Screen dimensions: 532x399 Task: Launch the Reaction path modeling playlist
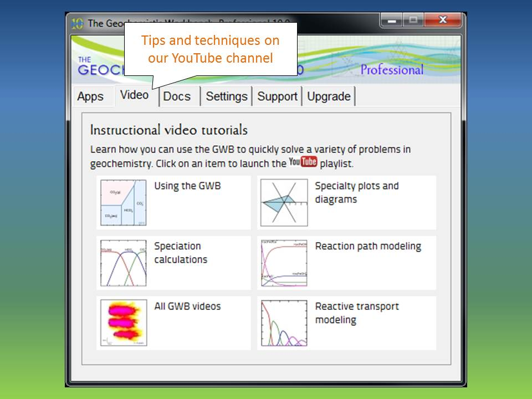pyautogui.click(x=368, y=246)
